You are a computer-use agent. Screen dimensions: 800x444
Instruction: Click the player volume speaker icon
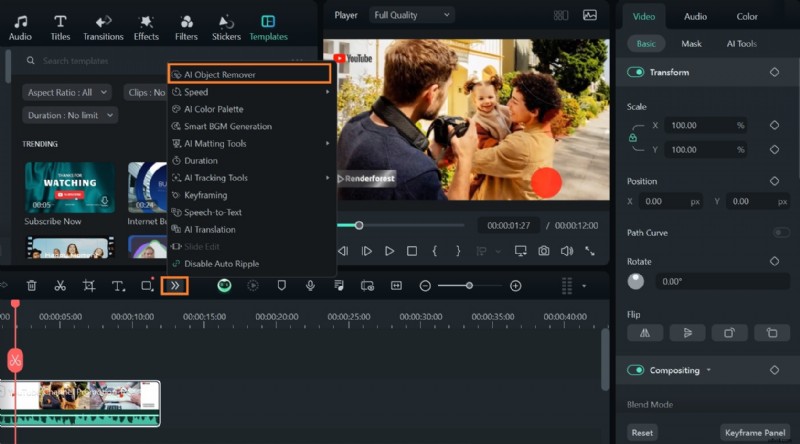pos(567,251)
